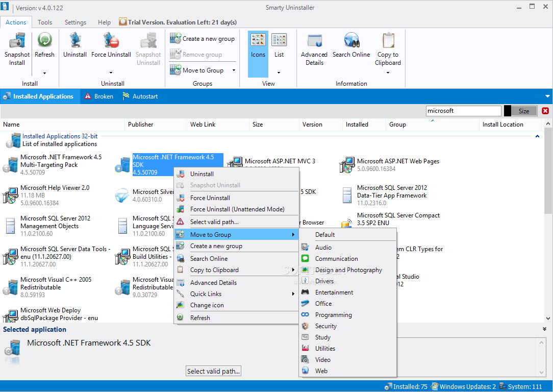Open Refresh dropdown arrow in ribbon
The width and height of the screenshot is (553, 392).
pyautogui.click(x=44, y=73)
